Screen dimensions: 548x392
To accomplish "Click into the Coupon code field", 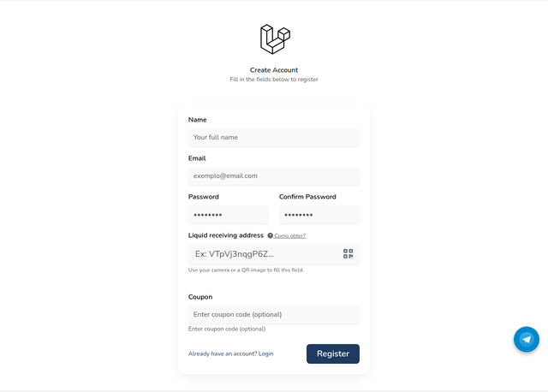I will tap(274, 314).
